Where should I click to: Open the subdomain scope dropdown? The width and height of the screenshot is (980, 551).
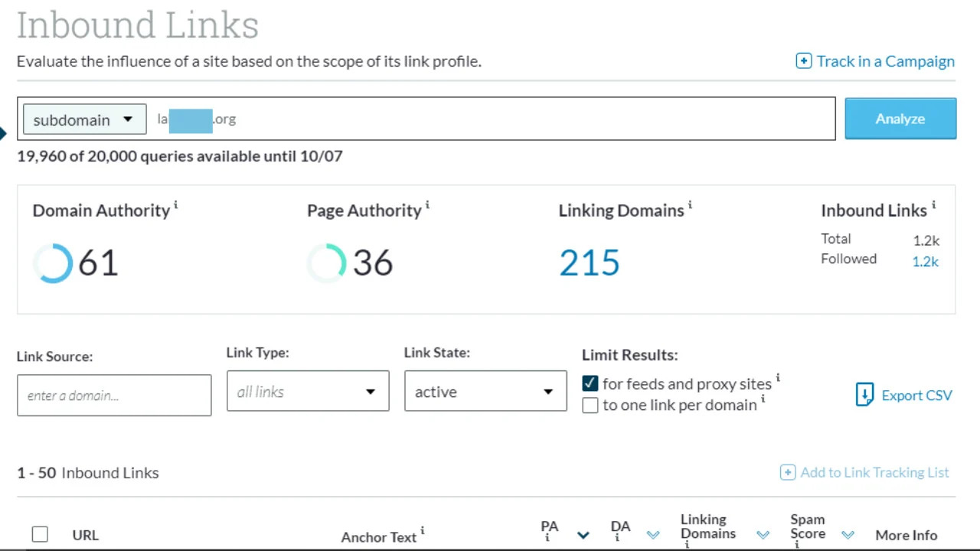[x=83, y=119]
